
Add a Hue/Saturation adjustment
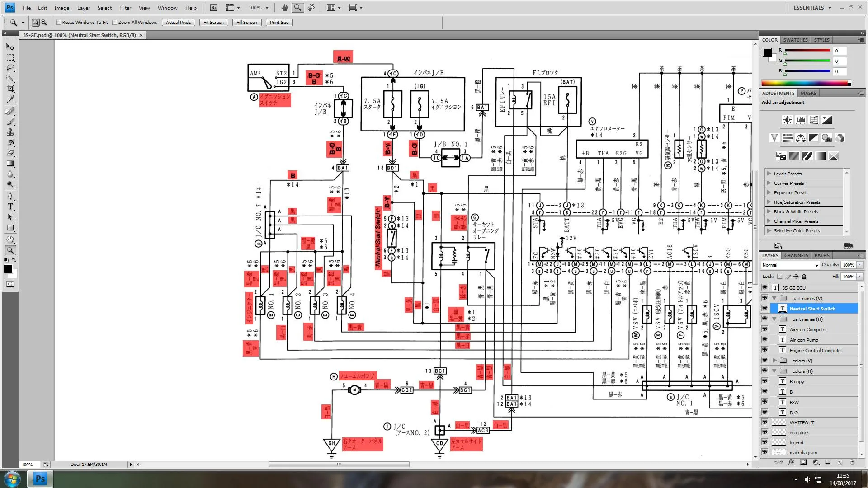click(787, 138)
